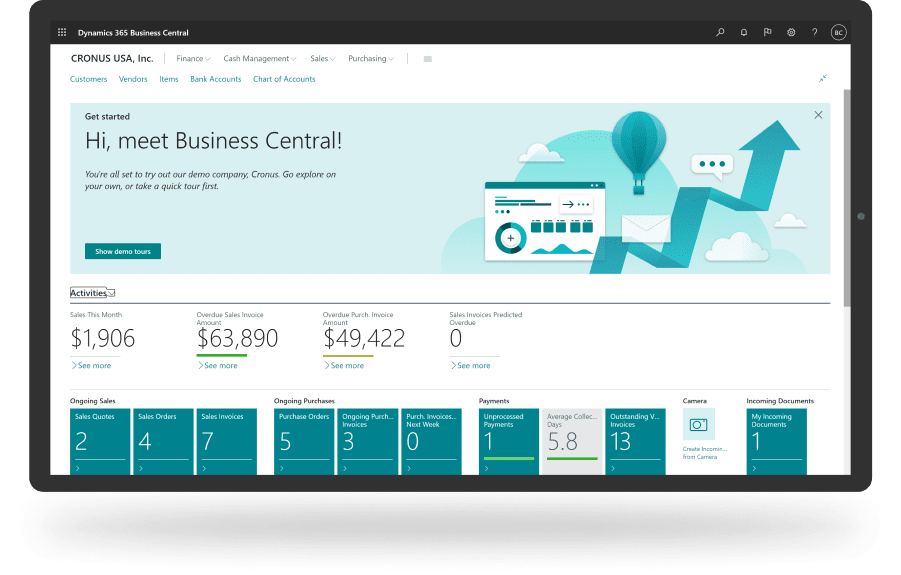This screenshot has height=575, width=901.
Task: Click the help question mark icon
Action: coord(814,33)
